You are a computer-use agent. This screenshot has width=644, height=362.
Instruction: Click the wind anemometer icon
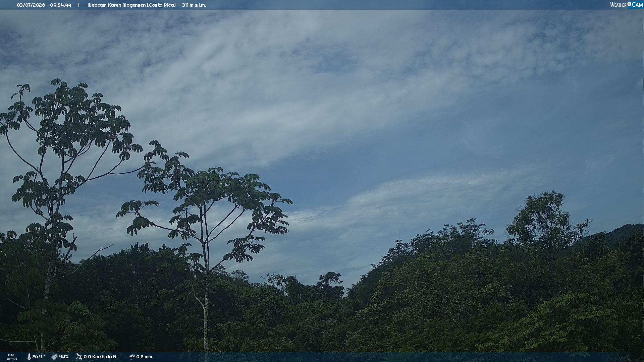(x=79, y=357)
